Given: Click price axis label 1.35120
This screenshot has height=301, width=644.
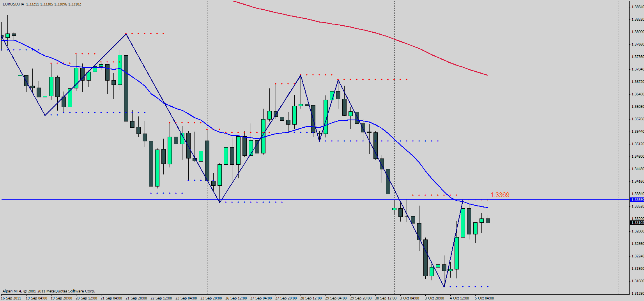Looking at the screenshot, I should pyautogui.click(x=637, y=144).
